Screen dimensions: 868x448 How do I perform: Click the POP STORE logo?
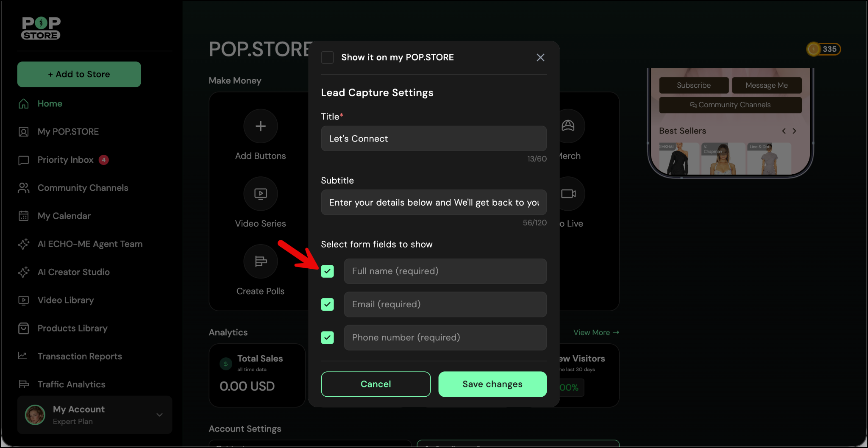tap(41, 28)
